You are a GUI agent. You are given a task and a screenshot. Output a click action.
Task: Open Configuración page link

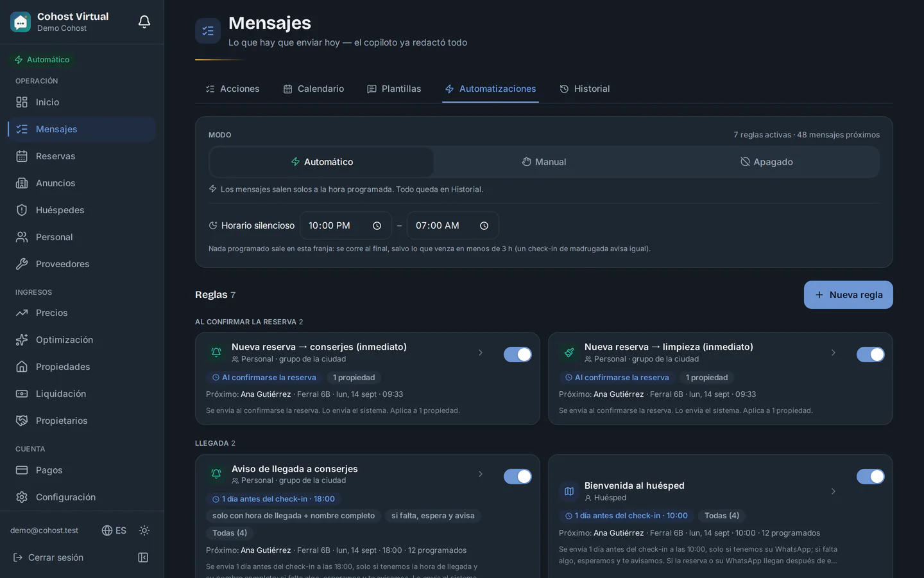82,497
